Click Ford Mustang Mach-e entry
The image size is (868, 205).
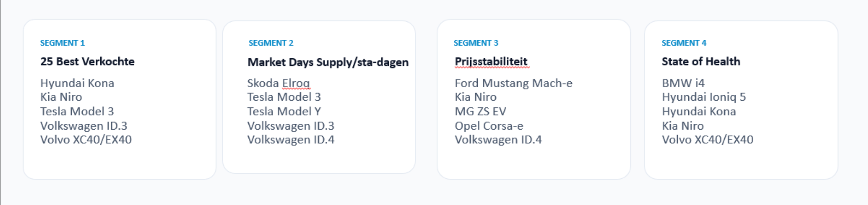(513, 83)
